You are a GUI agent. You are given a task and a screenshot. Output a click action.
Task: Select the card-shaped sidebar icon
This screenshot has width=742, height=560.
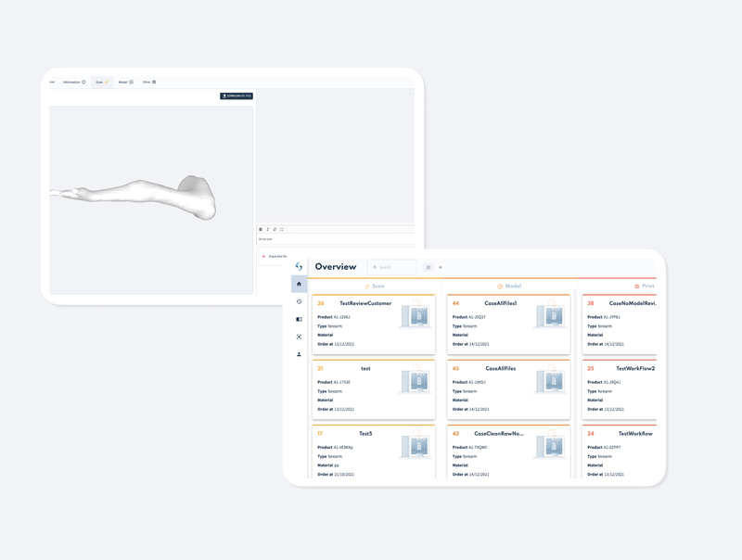[x=299, y=319]
